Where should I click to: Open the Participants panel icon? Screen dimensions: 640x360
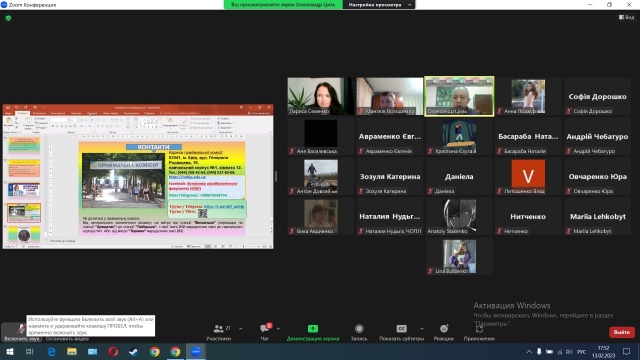(x=219, y=329)
